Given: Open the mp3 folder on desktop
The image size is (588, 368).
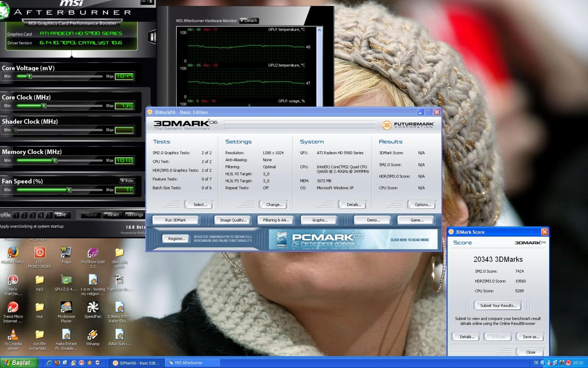Looking at the screenshot, I should [39, 283].
